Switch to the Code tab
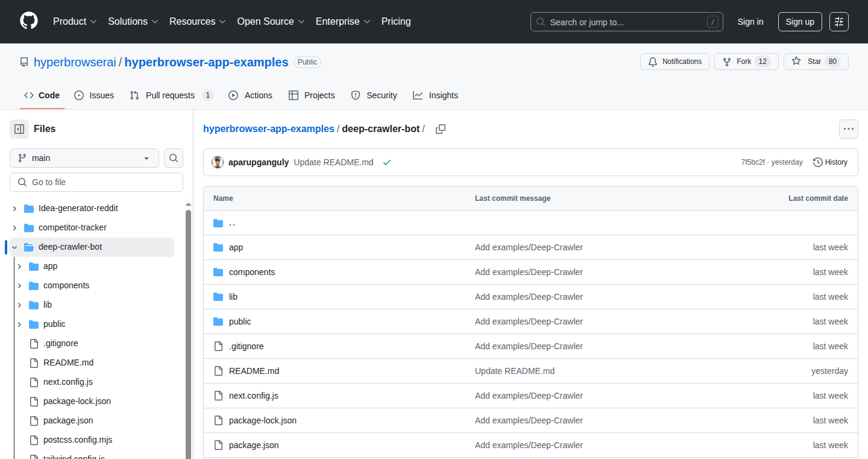 click(42, 95)
